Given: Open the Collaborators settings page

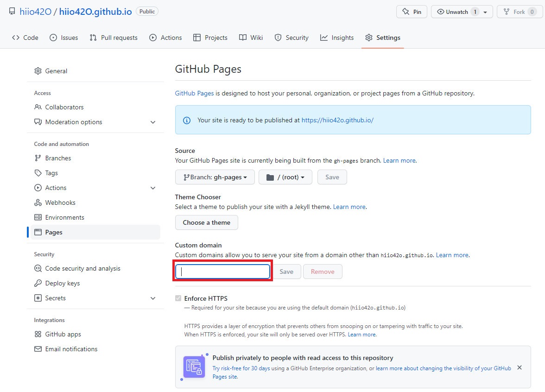Looking at the screenshot, I should click(x=64, y=107).
